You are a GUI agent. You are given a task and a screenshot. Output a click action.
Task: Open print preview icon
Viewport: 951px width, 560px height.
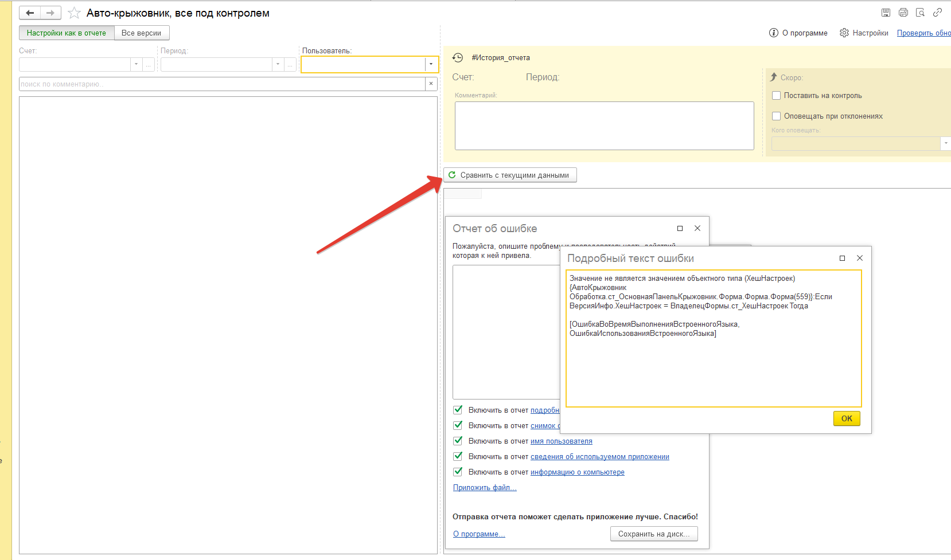[x=921, y=13]
